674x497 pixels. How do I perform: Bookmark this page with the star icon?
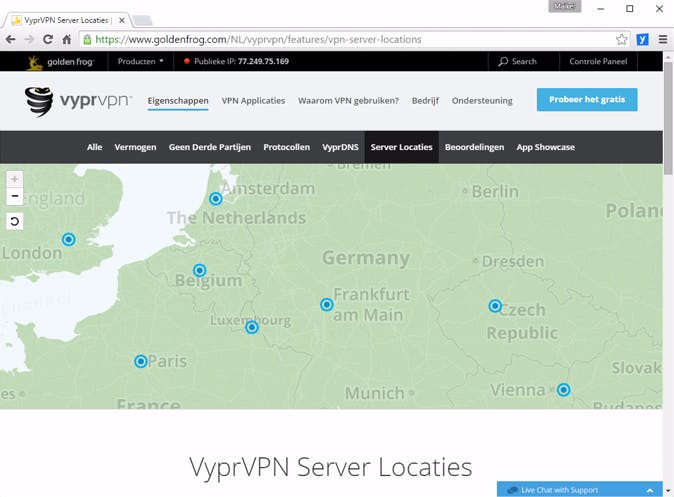pyautogui.click(x=621, y=40)
